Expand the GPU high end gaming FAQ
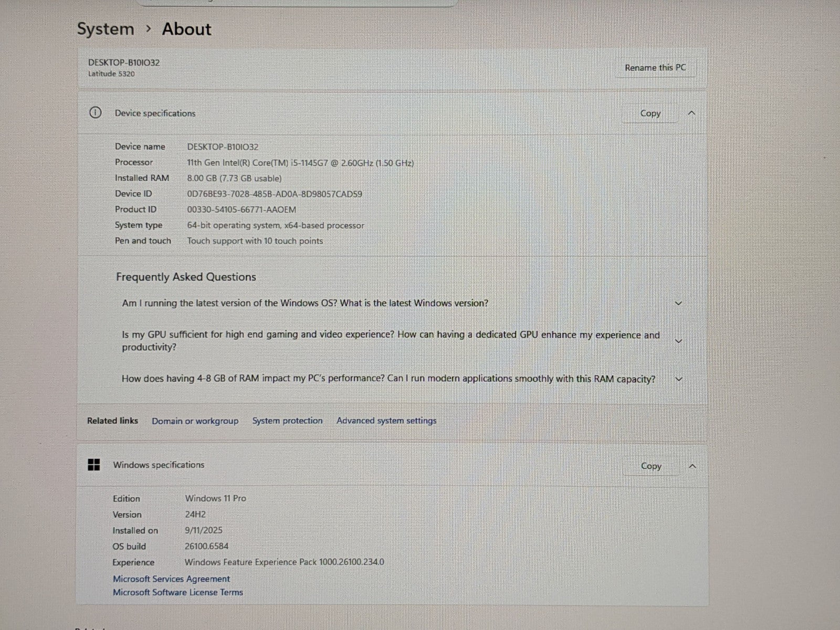The image size is (840, 630). [x=678, y=341]
